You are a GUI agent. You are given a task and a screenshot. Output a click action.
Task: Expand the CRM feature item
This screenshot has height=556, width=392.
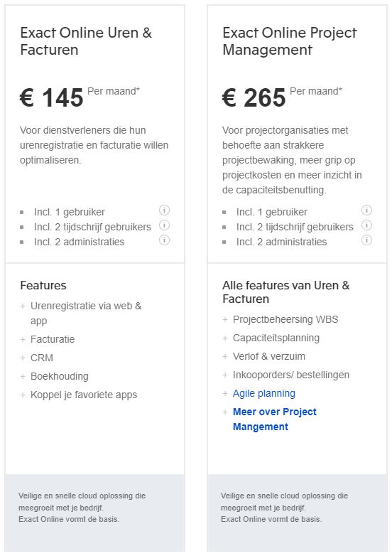[x=37, y=358]
